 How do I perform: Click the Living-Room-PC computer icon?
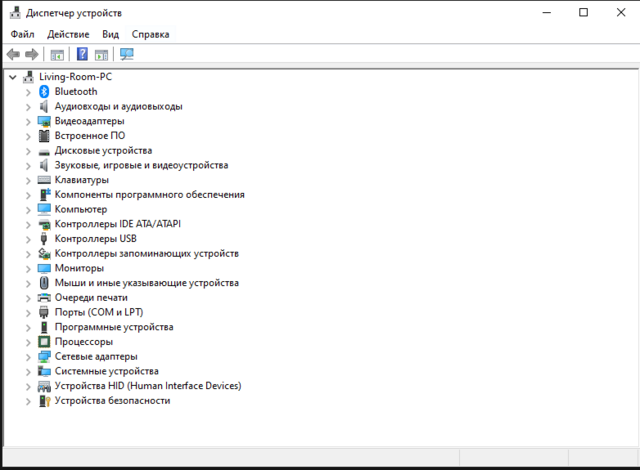28,77
